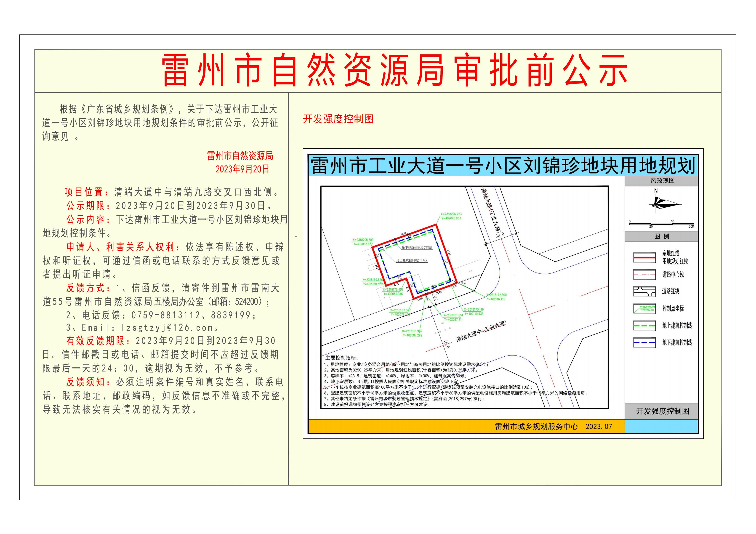The height and width of the screenshot is (534, 756).
Task: Click the 控制点坐标 legend symbol
Action: click(644, 309)
